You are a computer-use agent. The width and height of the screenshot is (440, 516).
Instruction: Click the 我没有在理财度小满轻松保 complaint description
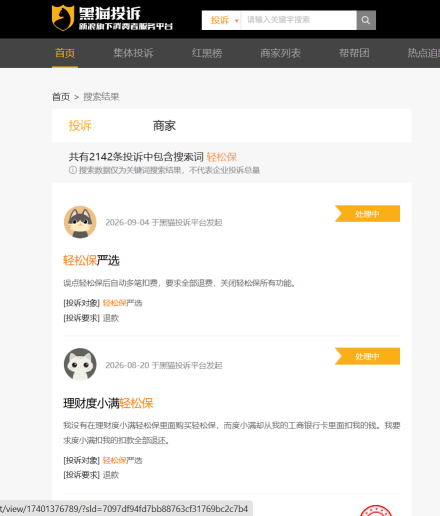click(232, 433)
